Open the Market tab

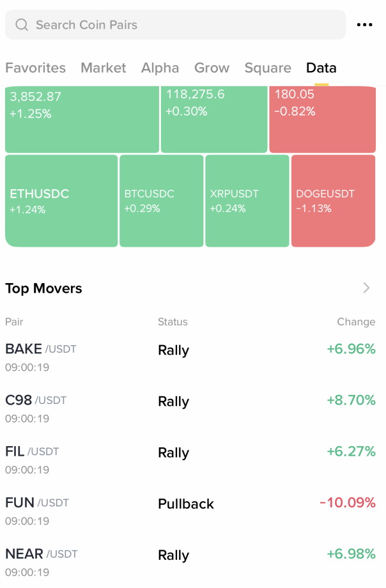[104, 68]
